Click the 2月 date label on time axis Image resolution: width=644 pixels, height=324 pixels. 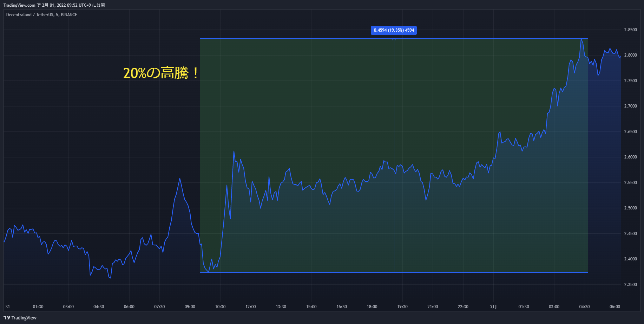(x=493, y=307)
